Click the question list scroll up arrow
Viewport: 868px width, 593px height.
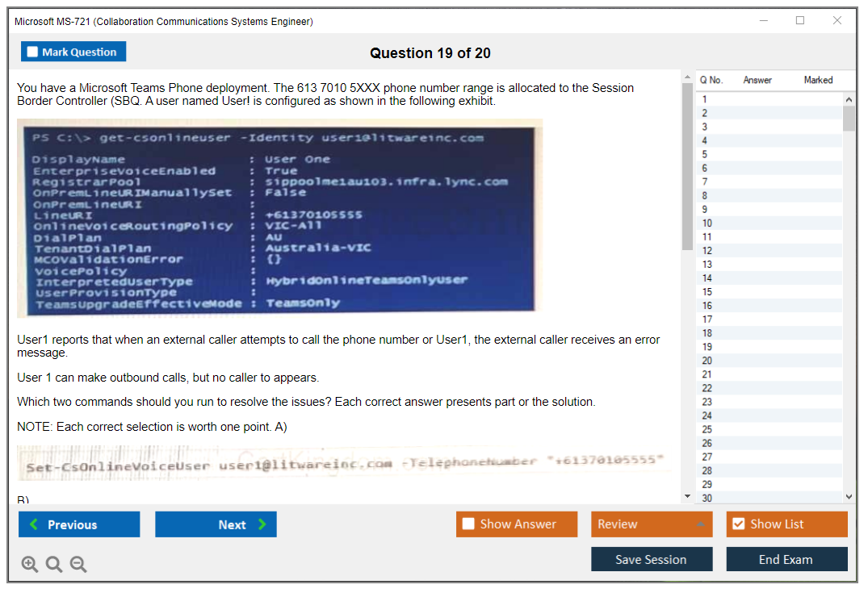point(849,99)
